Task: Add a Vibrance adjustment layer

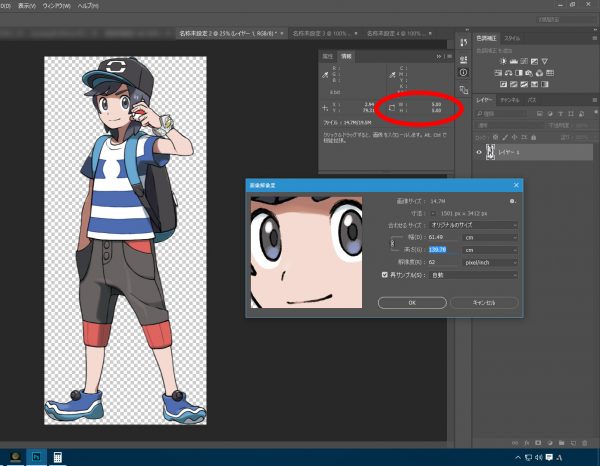Action: pos(545,61)
